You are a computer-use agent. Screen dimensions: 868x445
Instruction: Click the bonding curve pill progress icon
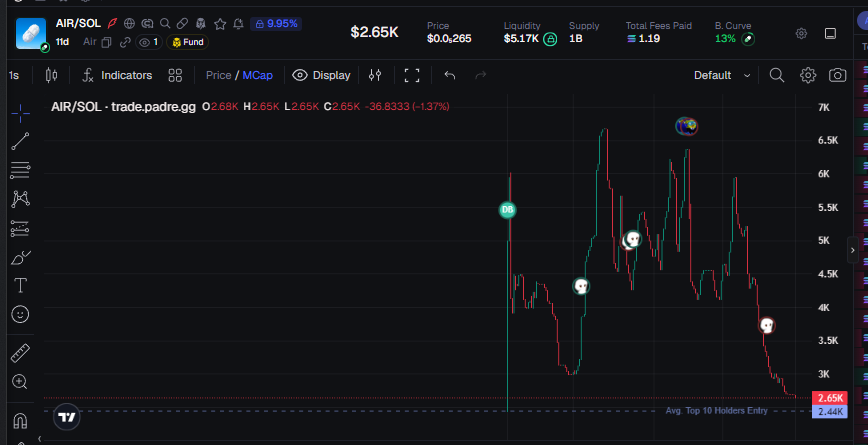coord(748,39)
